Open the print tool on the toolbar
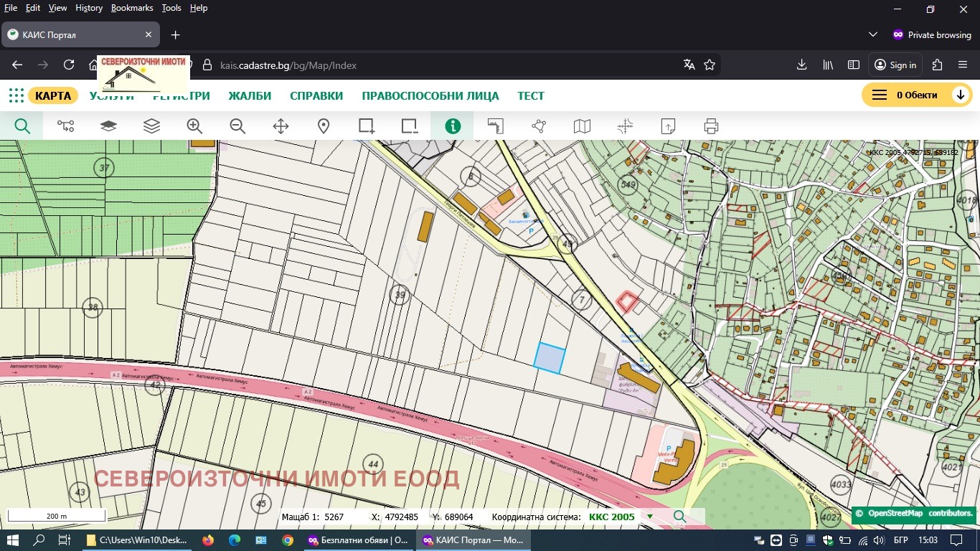Viewport: 980px width, 551px height. [710, 126]
